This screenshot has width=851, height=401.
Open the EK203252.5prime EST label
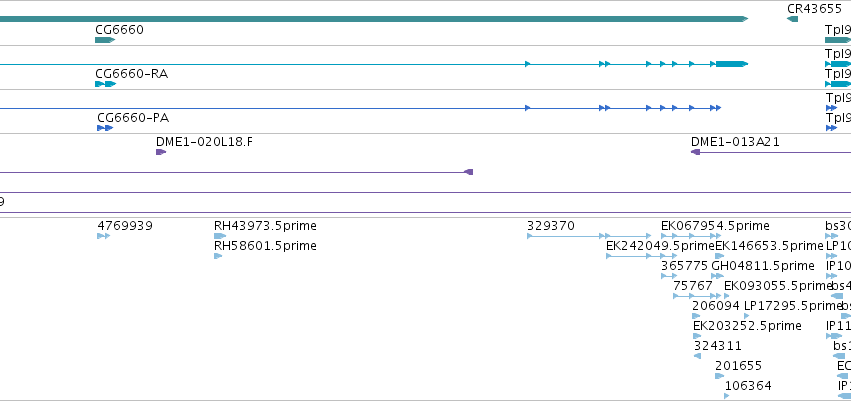coord(747,326)
